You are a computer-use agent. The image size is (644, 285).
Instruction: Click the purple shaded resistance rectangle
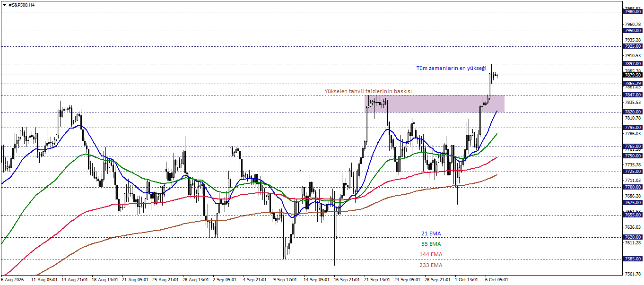click(x=435, y=104)
